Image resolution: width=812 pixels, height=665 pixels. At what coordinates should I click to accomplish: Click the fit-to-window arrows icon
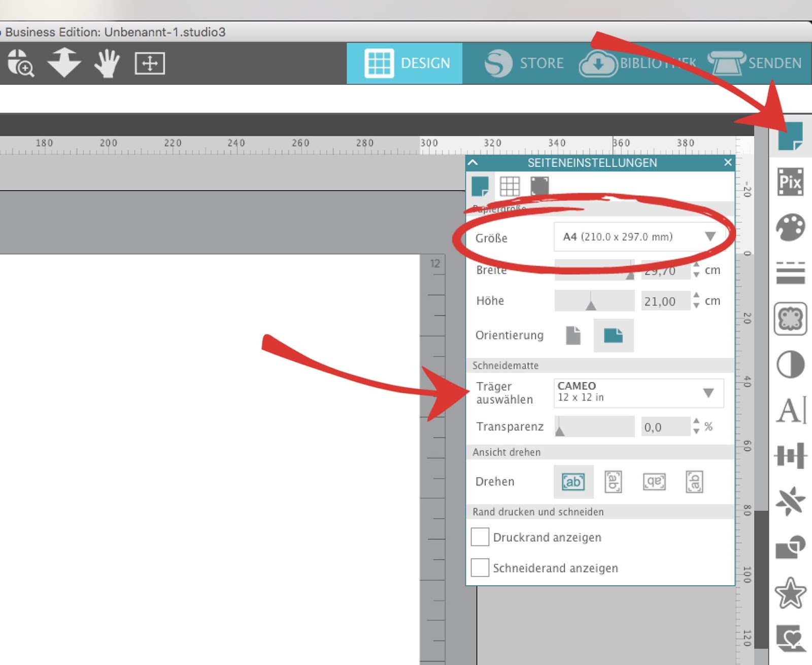64,62
